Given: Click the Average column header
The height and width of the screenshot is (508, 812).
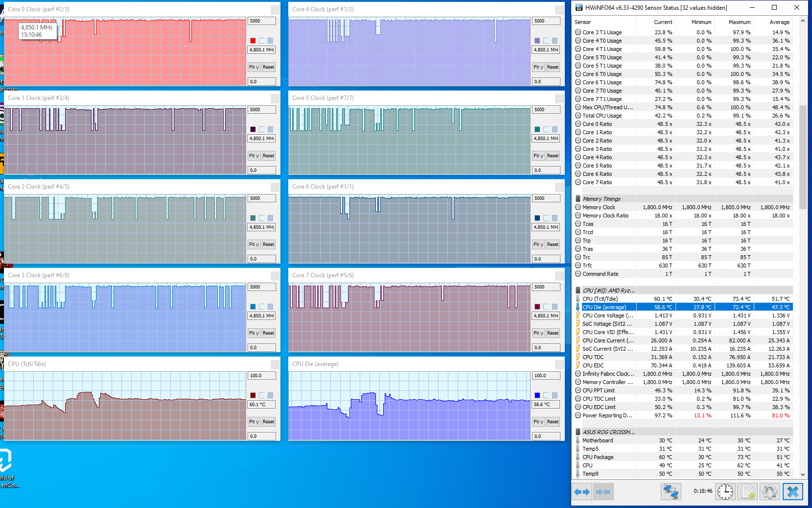Looking at the screenshot, I should [779, 22].
